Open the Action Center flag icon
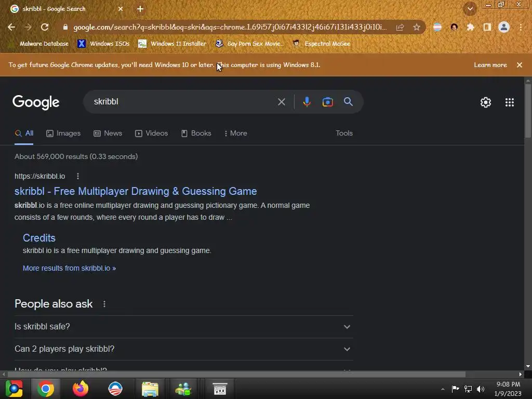Screen dimensions: 532x399 click(x=455, y=389)
